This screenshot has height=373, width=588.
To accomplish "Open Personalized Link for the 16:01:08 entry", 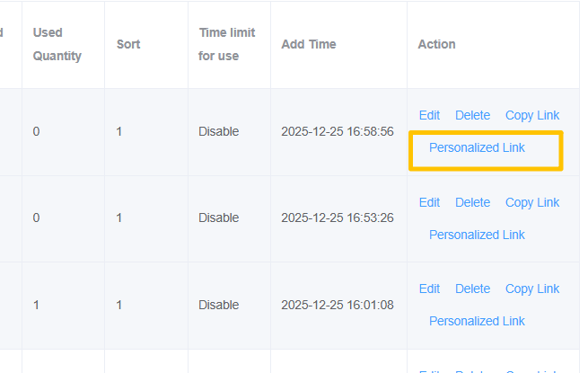I will [477, 321].
